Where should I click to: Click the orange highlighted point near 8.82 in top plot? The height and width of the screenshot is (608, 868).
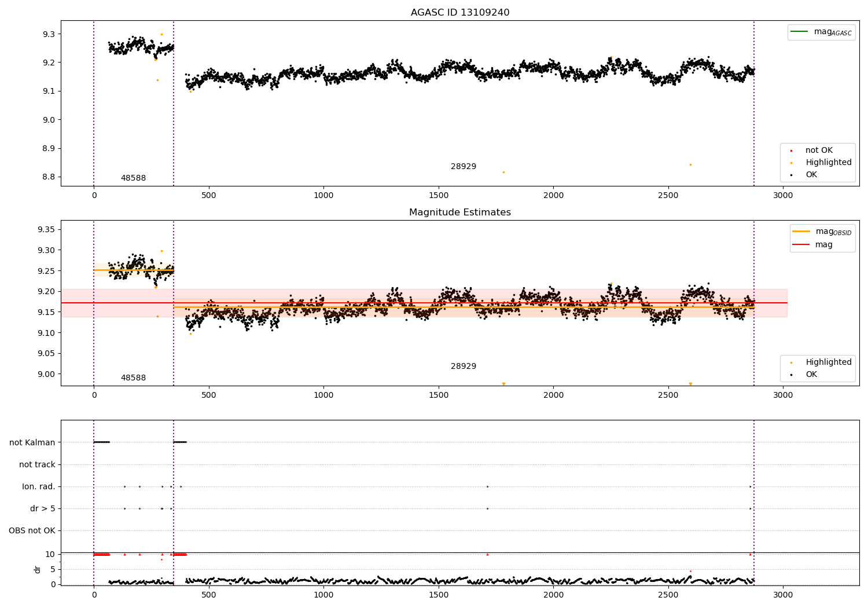tap(503, 172)
